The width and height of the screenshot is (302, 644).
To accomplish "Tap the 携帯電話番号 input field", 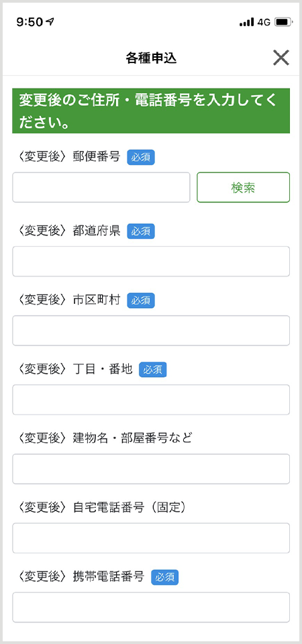I will click(151, 608).
